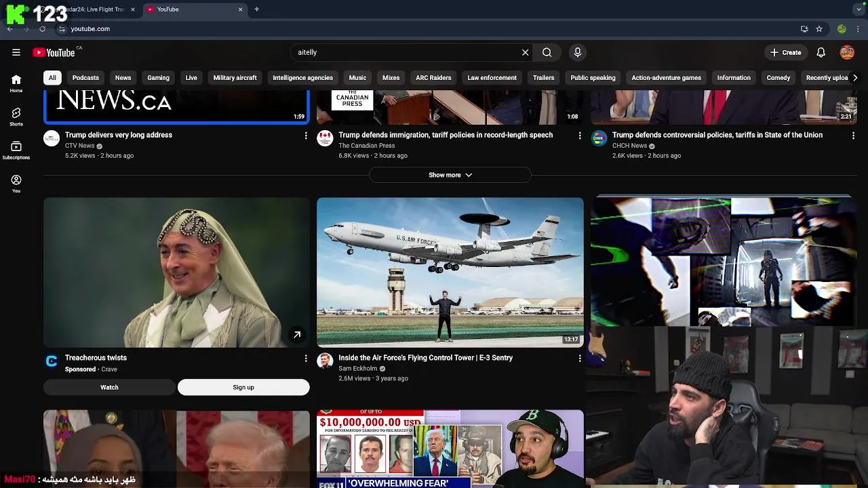Select the Gaming filter chip

point(158,78)
